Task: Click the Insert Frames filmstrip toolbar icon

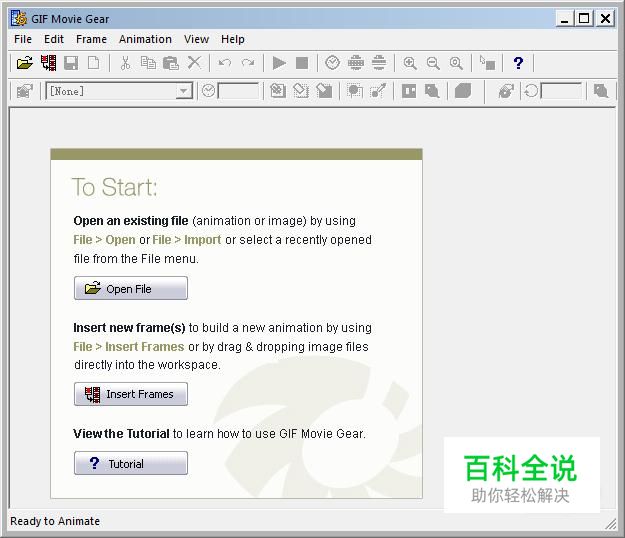Action: 48,63
